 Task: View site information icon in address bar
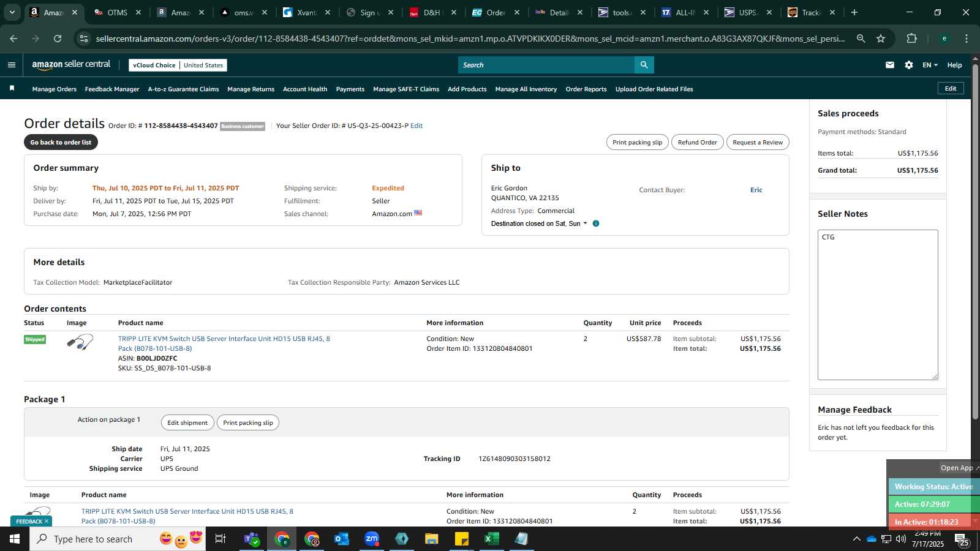point(85,39)
